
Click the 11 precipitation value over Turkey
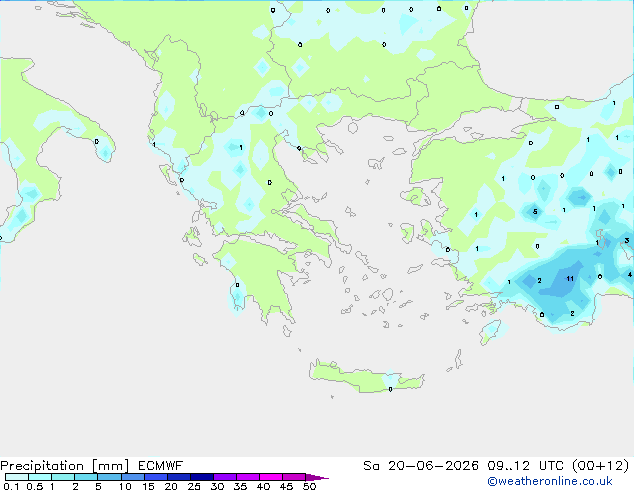point(570,279)
